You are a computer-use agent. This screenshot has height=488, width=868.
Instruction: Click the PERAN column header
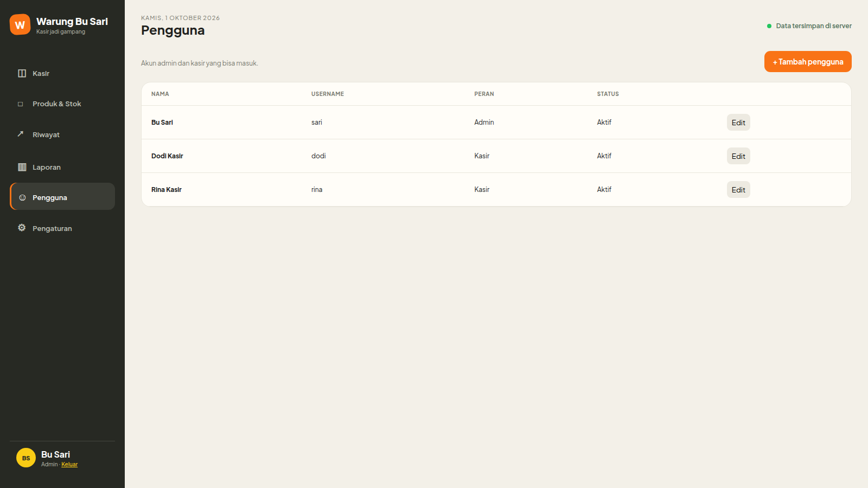point(484,94)
